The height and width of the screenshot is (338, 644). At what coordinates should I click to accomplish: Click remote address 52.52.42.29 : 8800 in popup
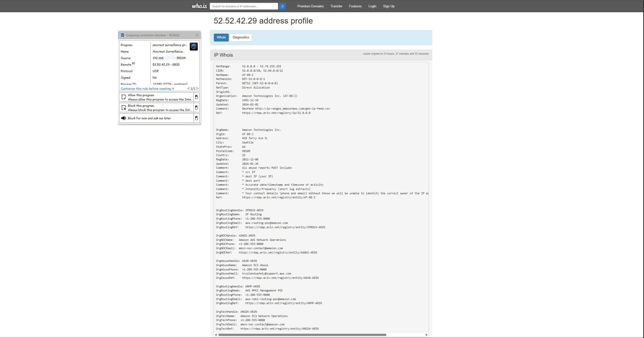166,65
